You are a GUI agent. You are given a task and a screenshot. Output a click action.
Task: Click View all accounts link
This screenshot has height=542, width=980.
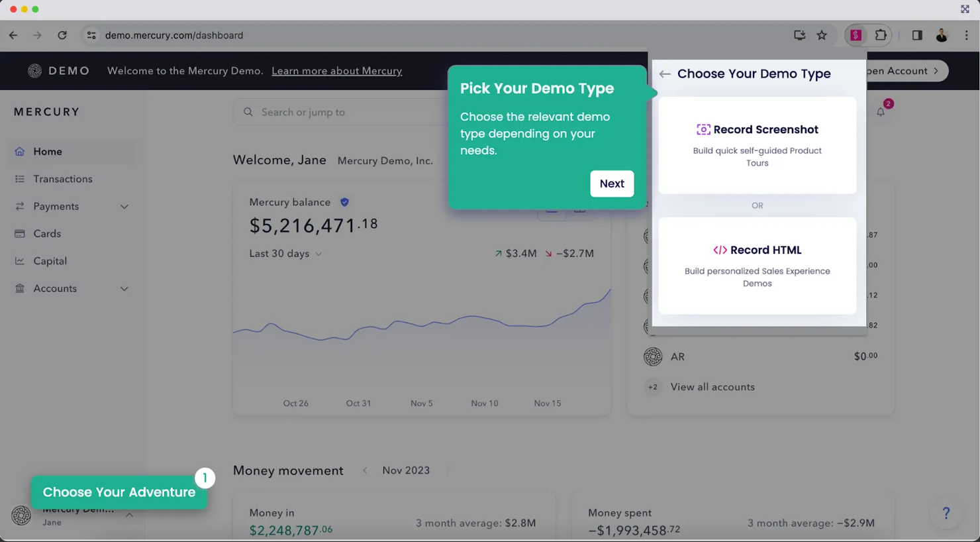(712, 387)
